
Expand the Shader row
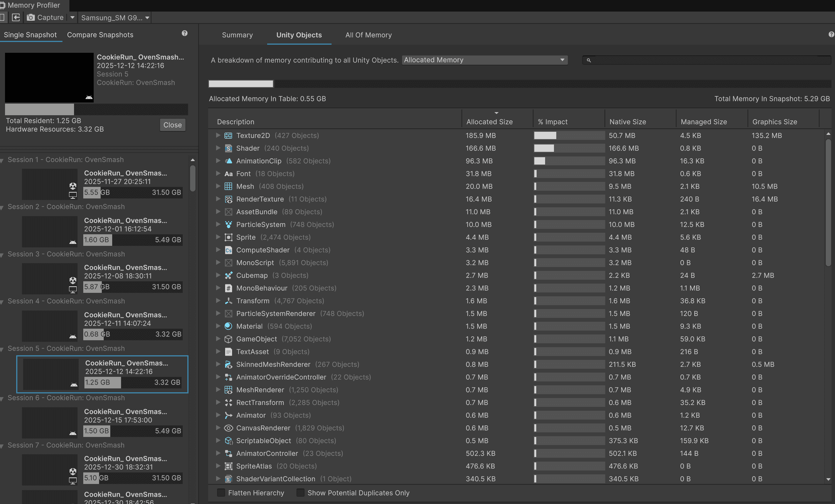[218, 148]
